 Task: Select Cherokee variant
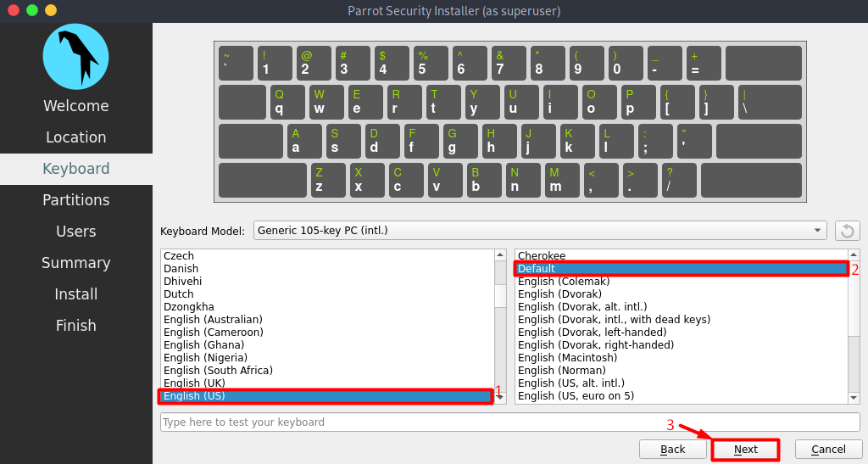682,256
